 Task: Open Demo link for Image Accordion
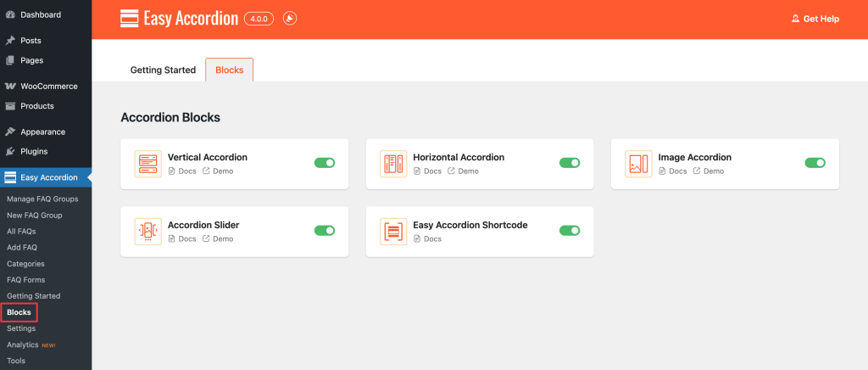point(709,171)
